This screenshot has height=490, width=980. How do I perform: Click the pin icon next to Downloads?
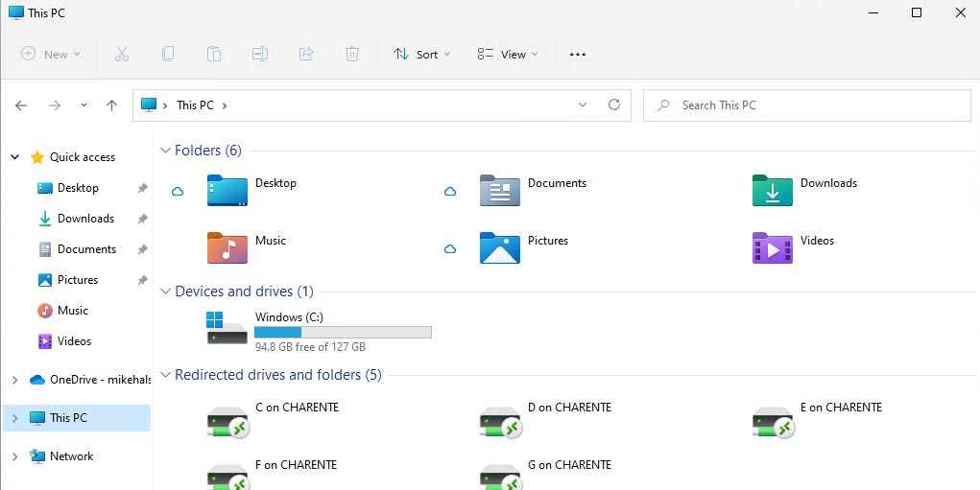click(x=142, y=219)
